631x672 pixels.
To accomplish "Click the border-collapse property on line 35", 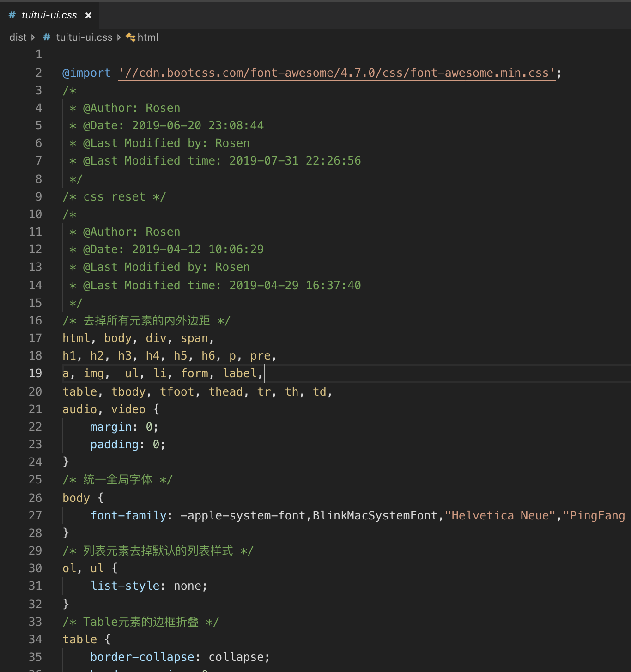I will point(142,657).
